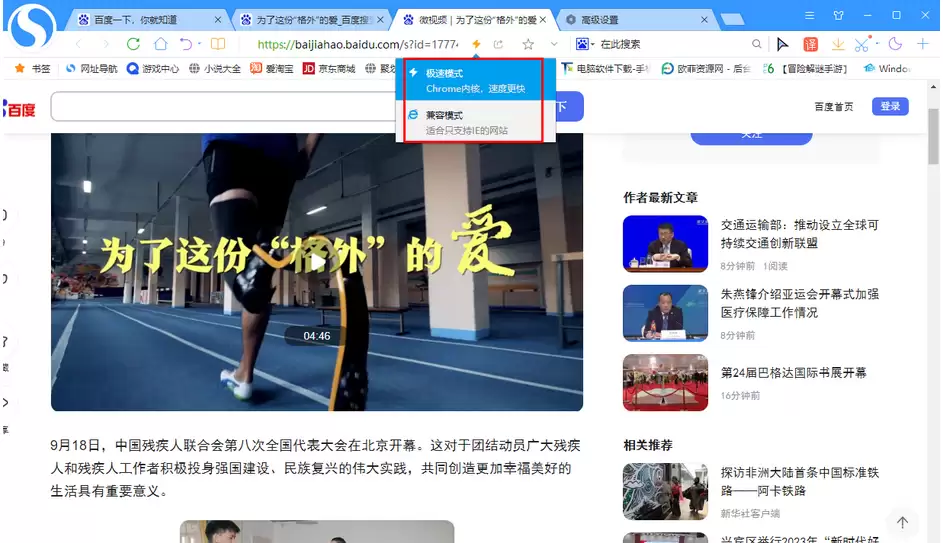Screen dimensions: 943x543
Task: Open the 朱燕锋介绍亚运会开幕式 article title
Action: [800, 303]
